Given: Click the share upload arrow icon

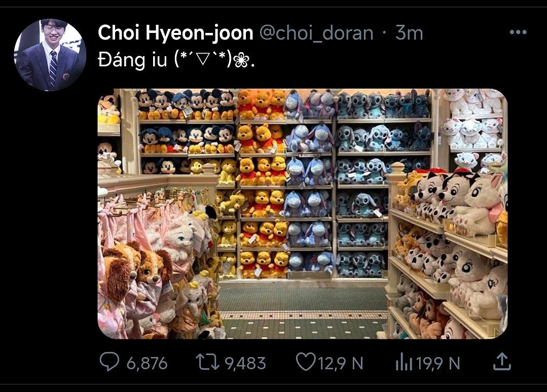Looking at the screenshot, I should coord(502,361).
